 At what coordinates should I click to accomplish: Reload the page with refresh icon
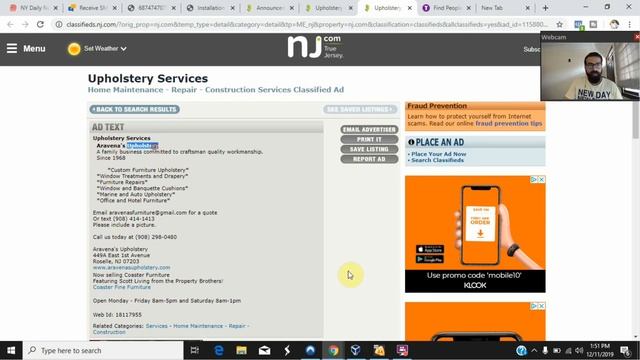click(40, 24)
